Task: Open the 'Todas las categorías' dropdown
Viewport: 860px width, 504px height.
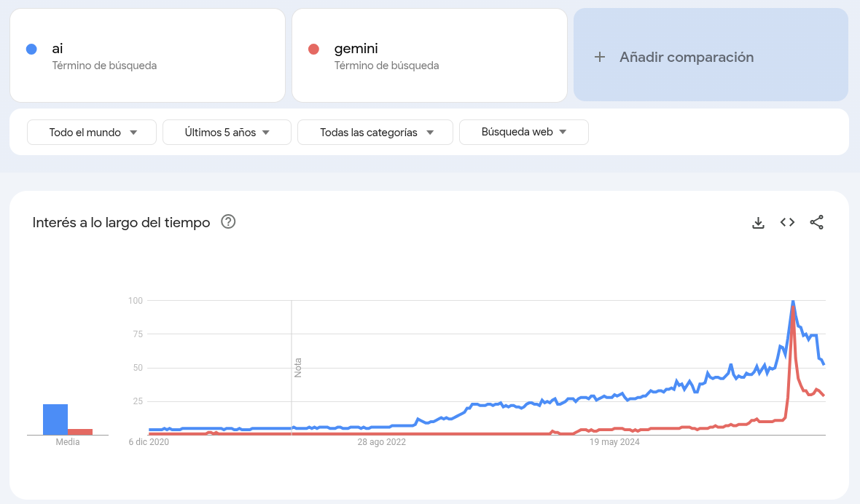Action: pos(375,132)
